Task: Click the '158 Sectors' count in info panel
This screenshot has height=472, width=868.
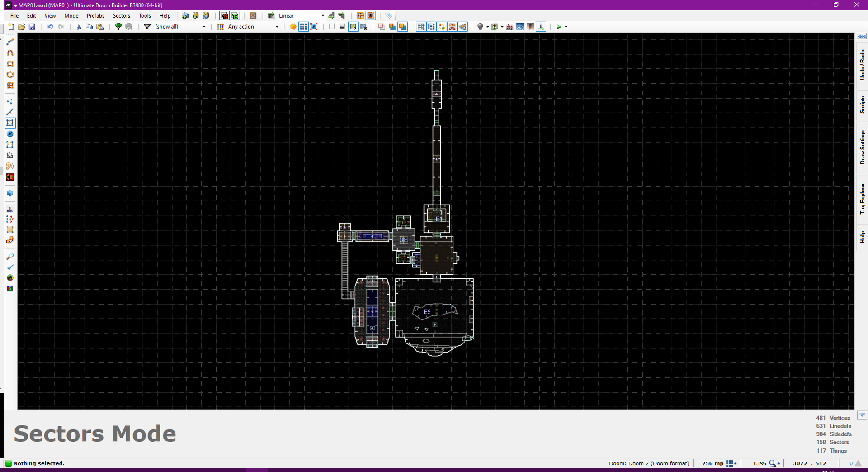Action: point(832,442)
